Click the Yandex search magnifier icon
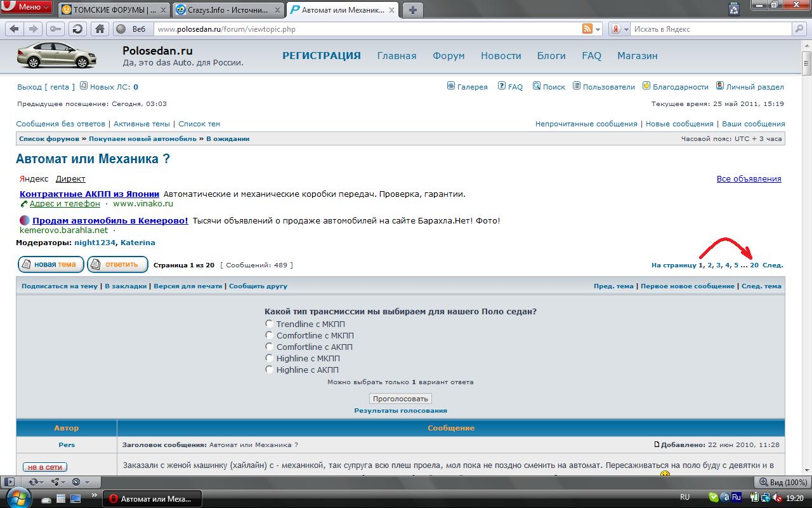 click(799, 29)
